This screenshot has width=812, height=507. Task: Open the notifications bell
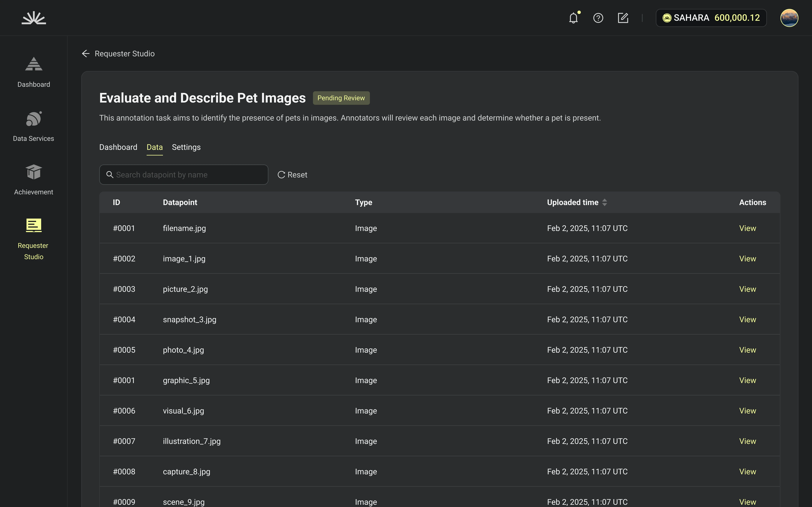click(573, 18)
